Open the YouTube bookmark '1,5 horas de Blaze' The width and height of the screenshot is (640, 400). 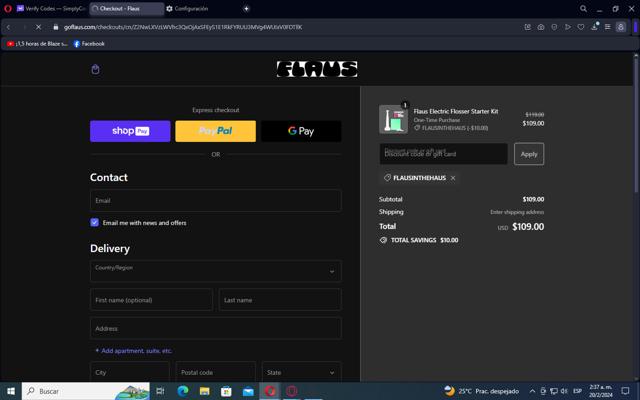point(37,44)
